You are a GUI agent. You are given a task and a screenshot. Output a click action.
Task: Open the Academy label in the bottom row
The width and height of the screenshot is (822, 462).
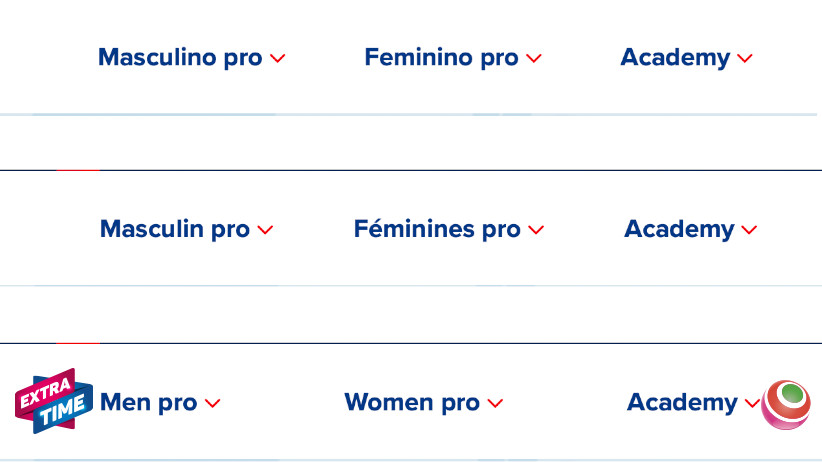pos(682,403)
